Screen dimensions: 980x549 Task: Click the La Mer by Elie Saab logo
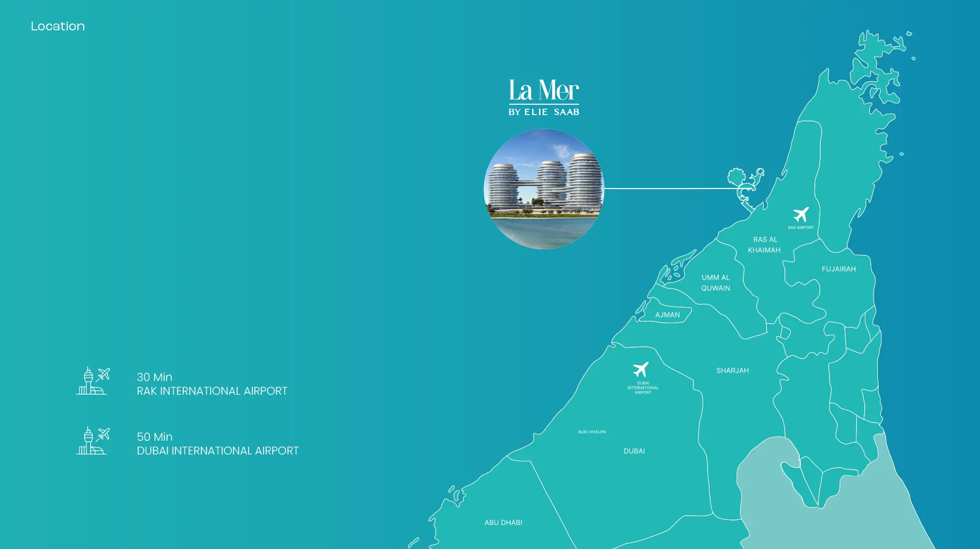point(544,97)
